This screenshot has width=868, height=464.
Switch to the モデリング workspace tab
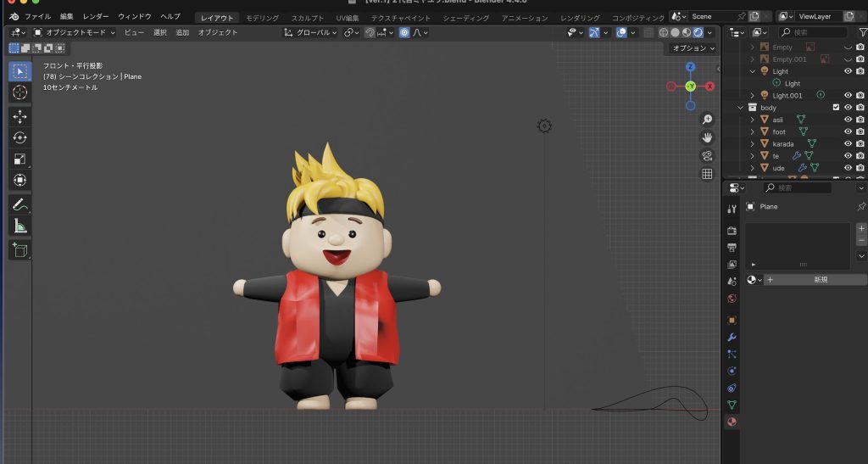[x=262, y=18]
